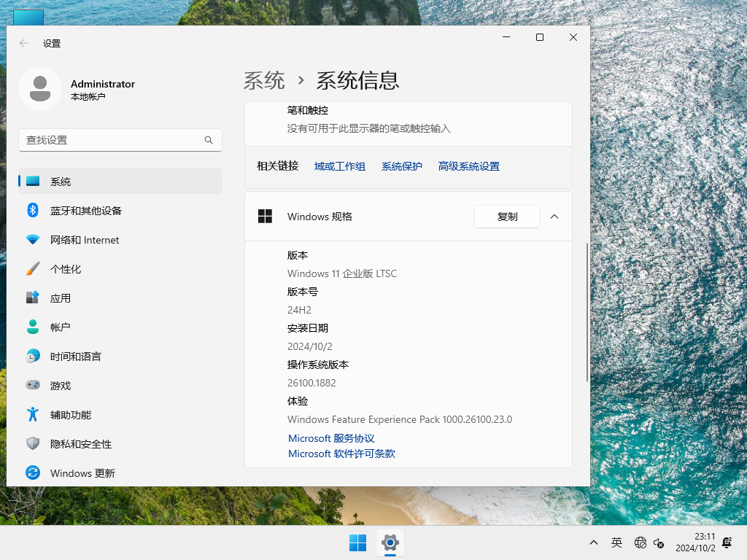Click the Windows 11 企业版 LTSC text

click(x=341, y=273)
